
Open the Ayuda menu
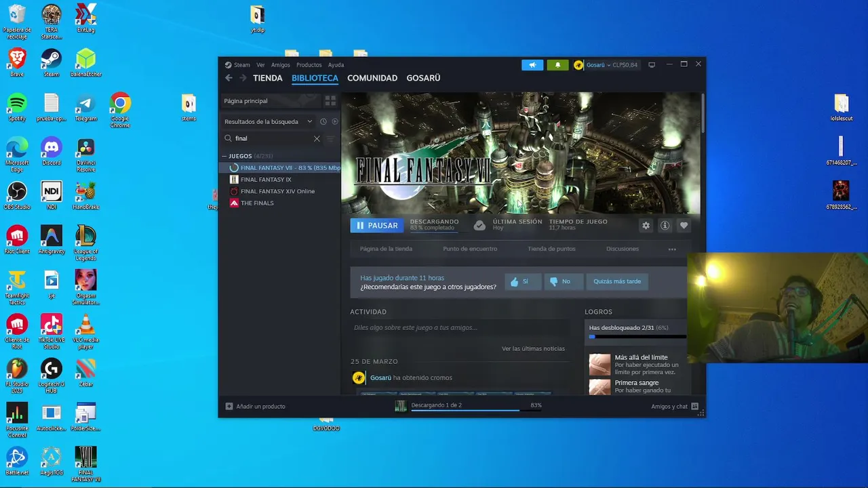pyautogui.click(x=336, y=65)
